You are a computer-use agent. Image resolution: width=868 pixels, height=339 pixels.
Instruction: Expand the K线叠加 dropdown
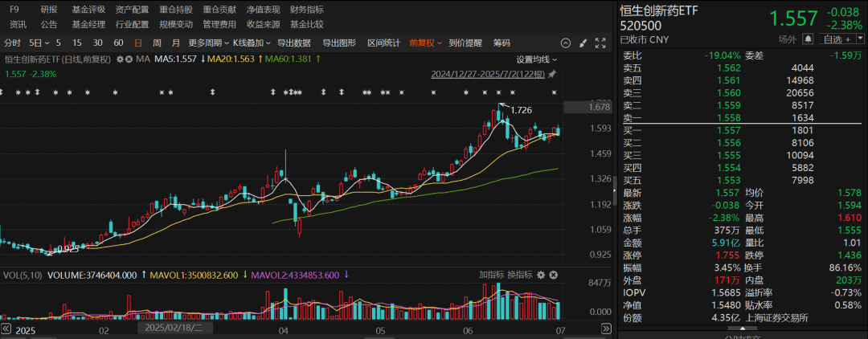coord(252,43)
